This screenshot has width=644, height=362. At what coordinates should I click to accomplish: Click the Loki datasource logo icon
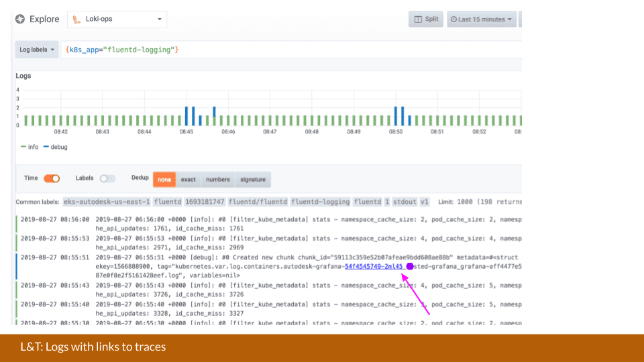click(x=76, y=19)
